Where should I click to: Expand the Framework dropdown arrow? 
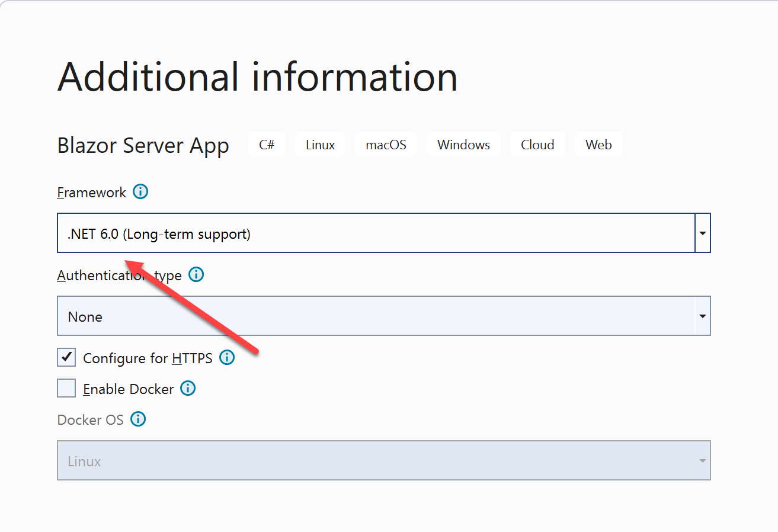[x=702, y=233]
